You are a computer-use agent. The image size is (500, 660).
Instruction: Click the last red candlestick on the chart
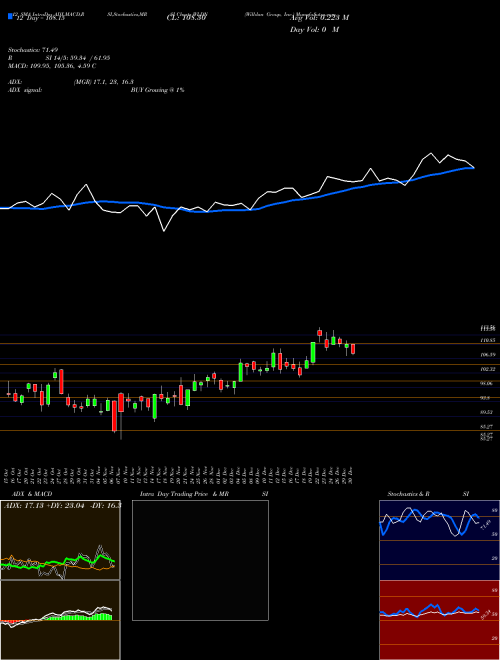[353, 349]
